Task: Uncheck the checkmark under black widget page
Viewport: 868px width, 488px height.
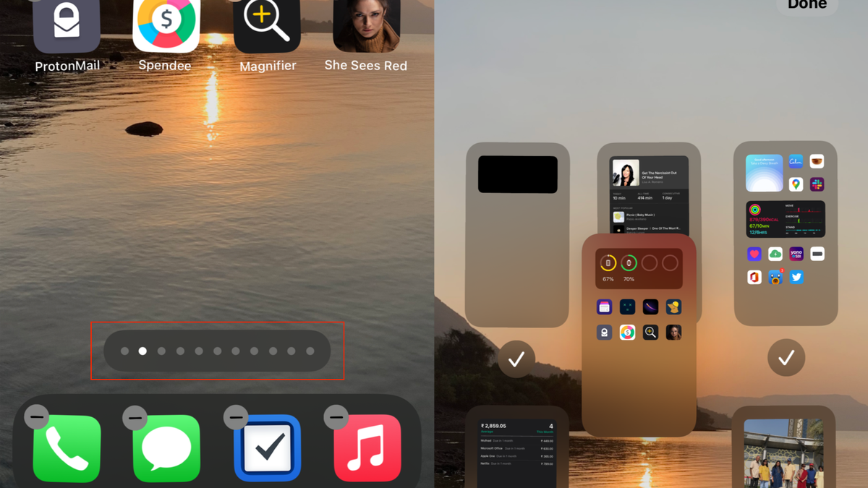Action: (516, 359)
